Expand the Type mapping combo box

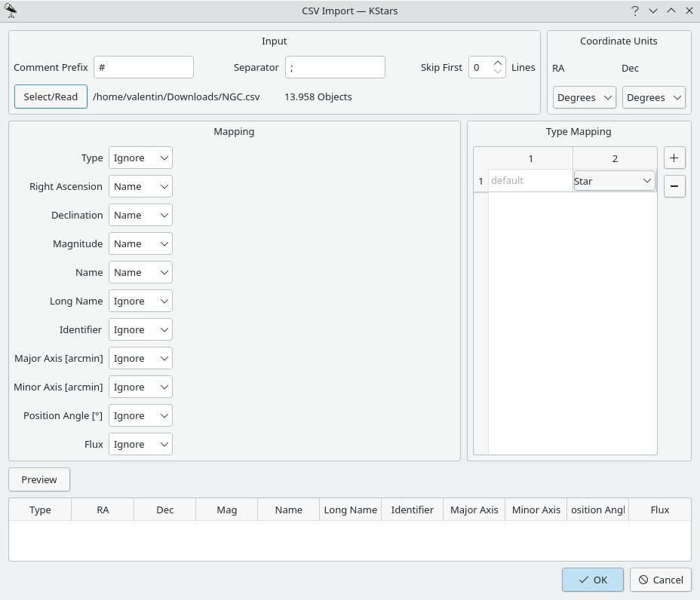140,158
